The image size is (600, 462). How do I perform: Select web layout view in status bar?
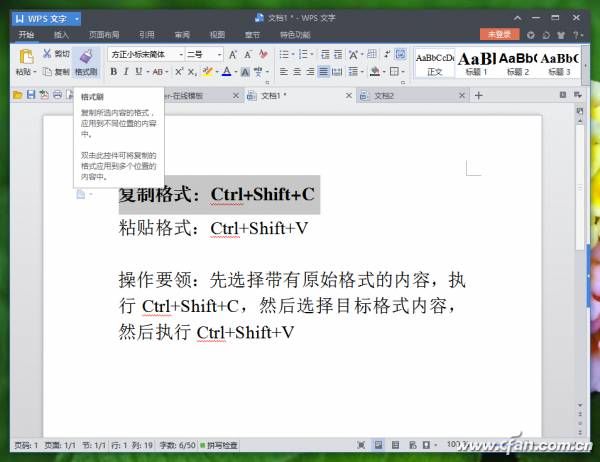pos(412,445)
